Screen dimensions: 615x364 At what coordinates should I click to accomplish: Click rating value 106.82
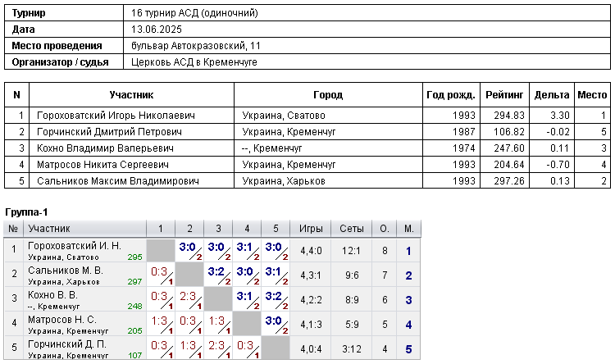(x=509, y=132)
